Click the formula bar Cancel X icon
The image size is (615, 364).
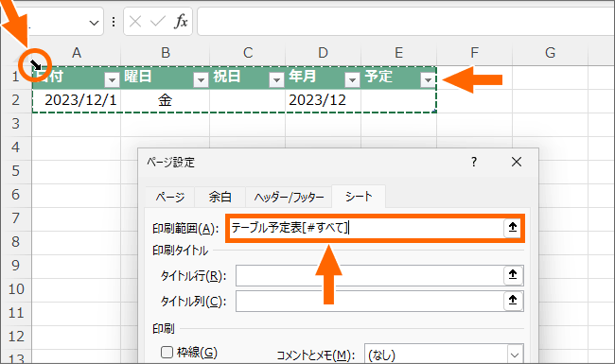click(135, 22)
